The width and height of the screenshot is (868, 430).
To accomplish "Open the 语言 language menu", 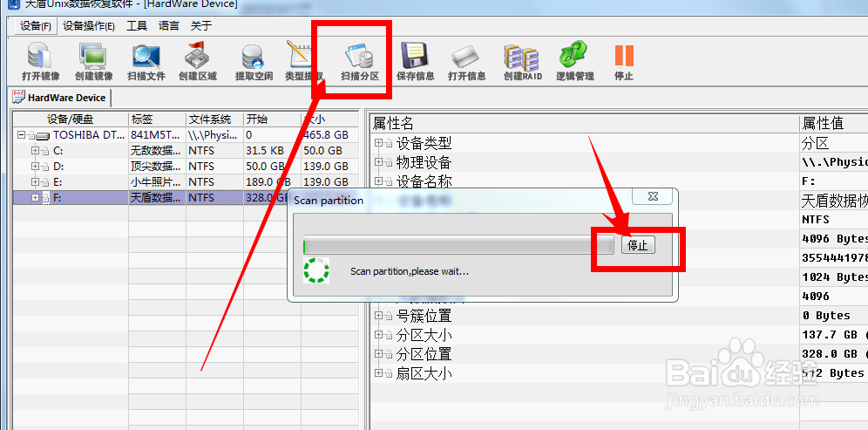I will tap(169, 26).
